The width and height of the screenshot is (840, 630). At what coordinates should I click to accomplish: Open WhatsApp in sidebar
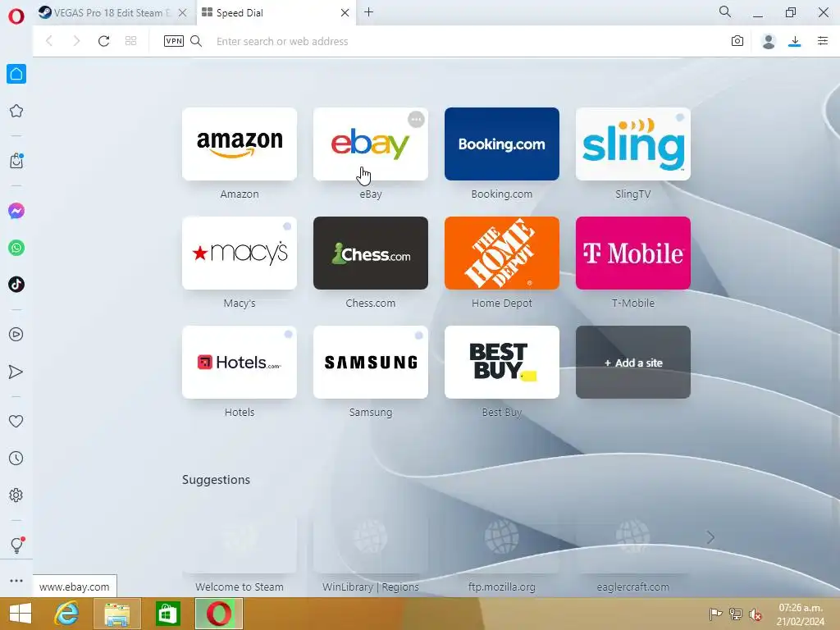coord(16,248)
